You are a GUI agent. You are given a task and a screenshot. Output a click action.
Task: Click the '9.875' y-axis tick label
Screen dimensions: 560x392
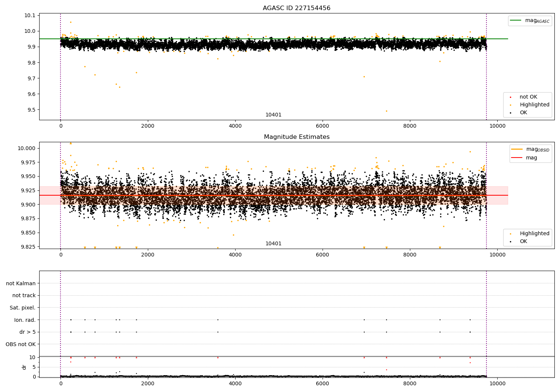(x=28, y=218)
